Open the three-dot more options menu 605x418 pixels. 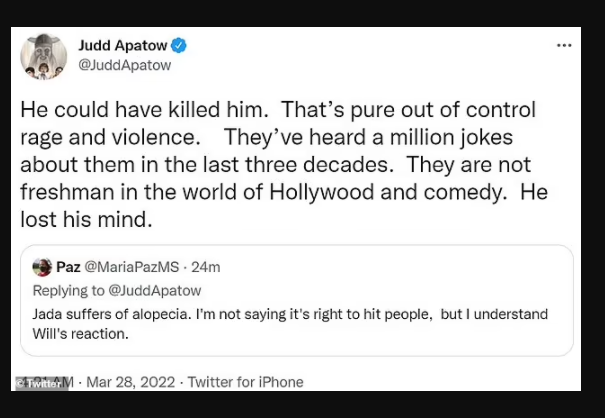coord(564,46)
